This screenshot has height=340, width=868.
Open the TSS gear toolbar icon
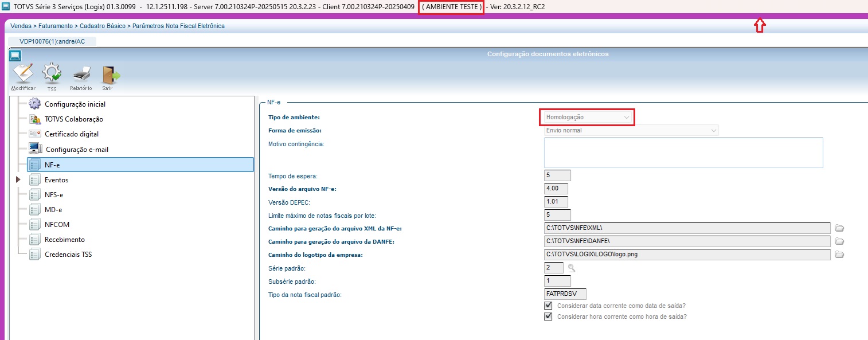[52, 74]
